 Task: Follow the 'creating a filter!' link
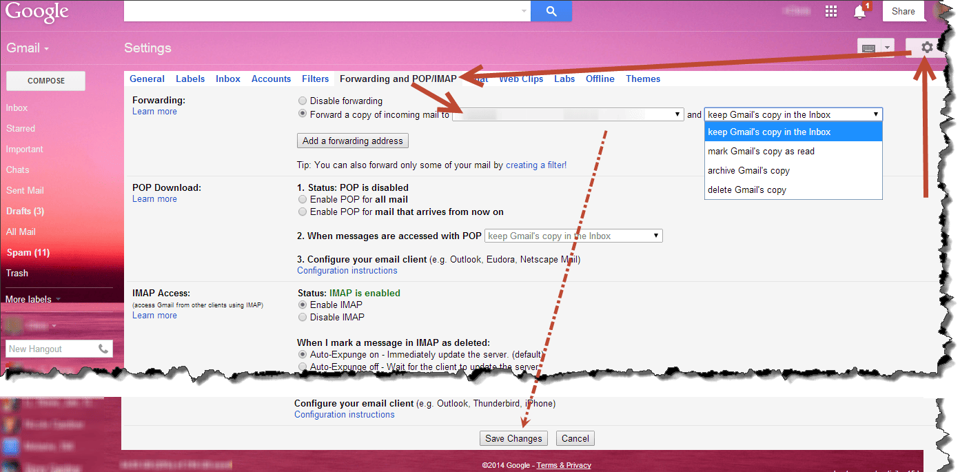[x=535, y=165]
